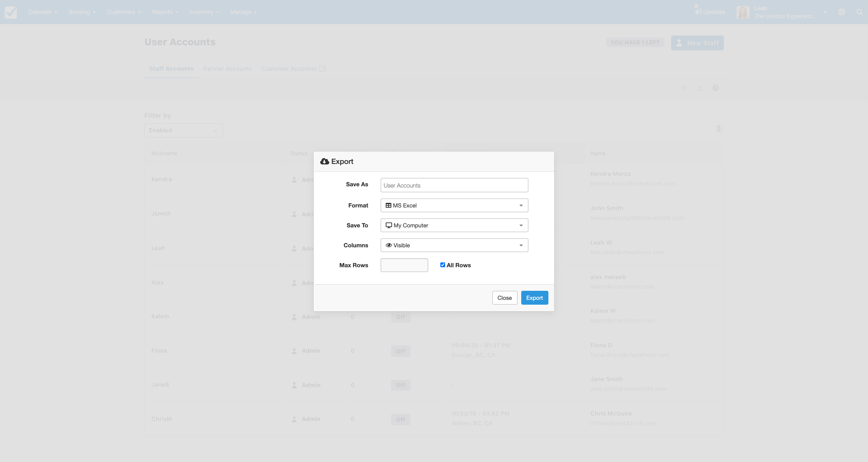Click the 'Off' badge in Fiona's row

pyautogui.click(x=400, y=351)
